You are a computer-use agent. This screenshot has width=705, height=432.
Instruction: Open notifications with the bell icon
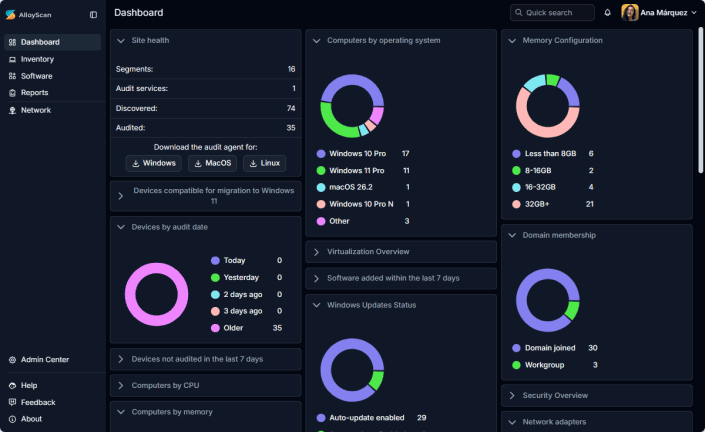coord(607,13)
